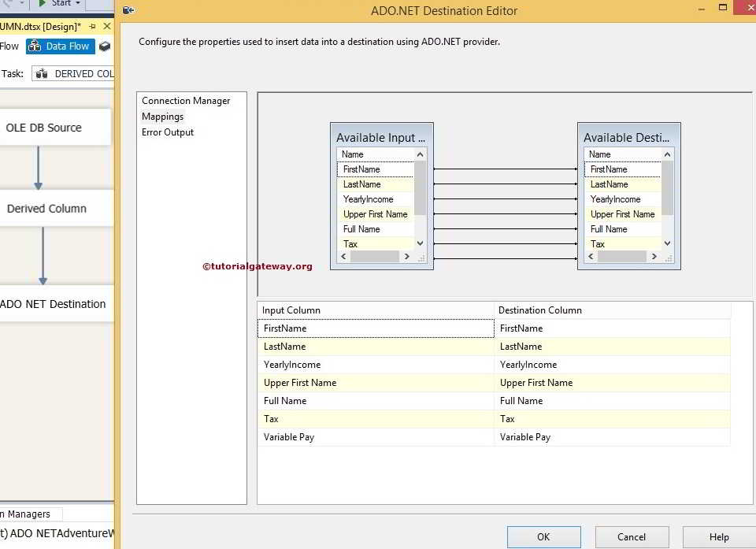Select the Connection Manager page
Image resolution: width=756 pixels, height=549 pixels.
coord(185,101)
